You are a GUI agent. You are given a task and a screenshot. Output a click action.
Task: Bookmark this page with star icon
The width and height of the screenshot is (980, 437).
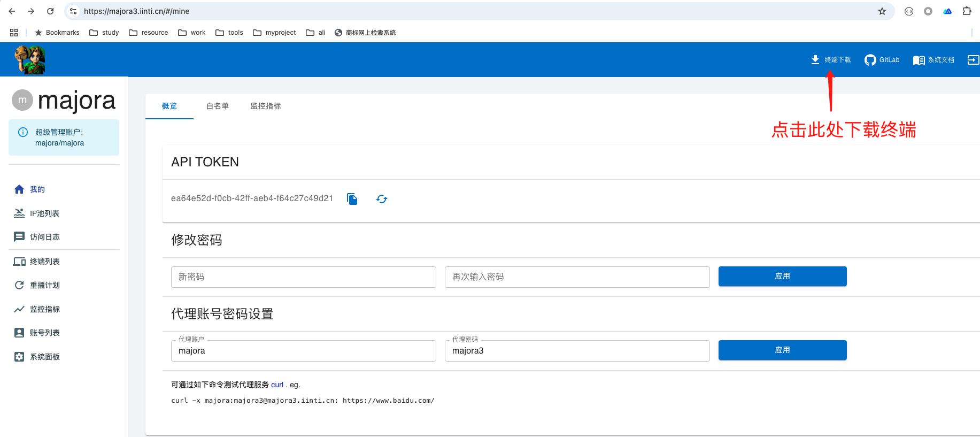click(882, 11)
